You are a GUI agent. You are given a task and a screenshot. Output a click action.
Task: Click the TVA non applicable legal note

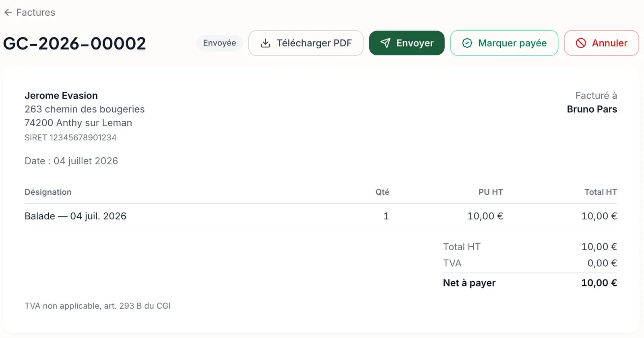click(97, 306)
